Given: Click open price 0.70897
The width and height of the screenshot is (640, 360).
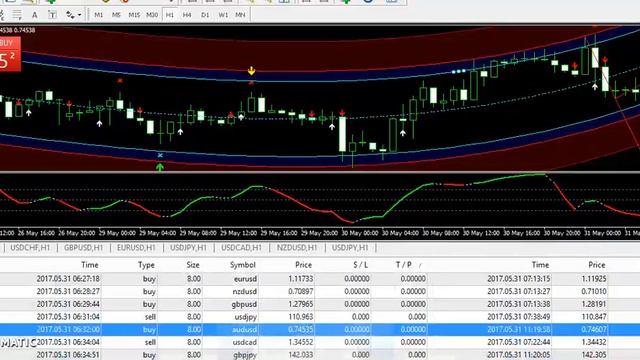Looking at the screenshot, I should pos(301,291).
